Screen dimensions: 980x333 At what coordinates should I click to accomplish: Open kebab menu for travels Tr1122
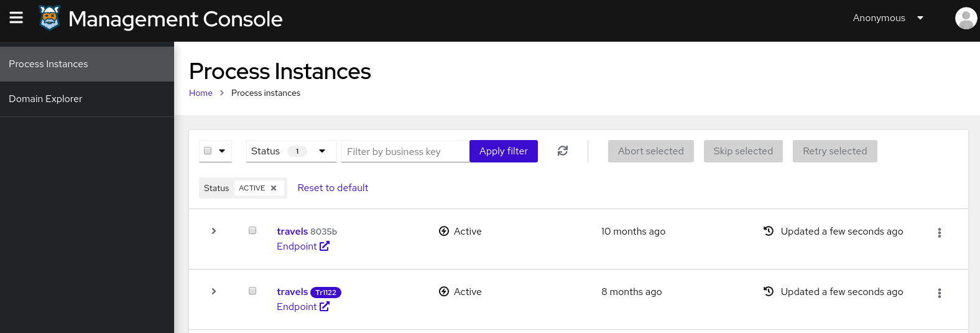click(939, 293)
